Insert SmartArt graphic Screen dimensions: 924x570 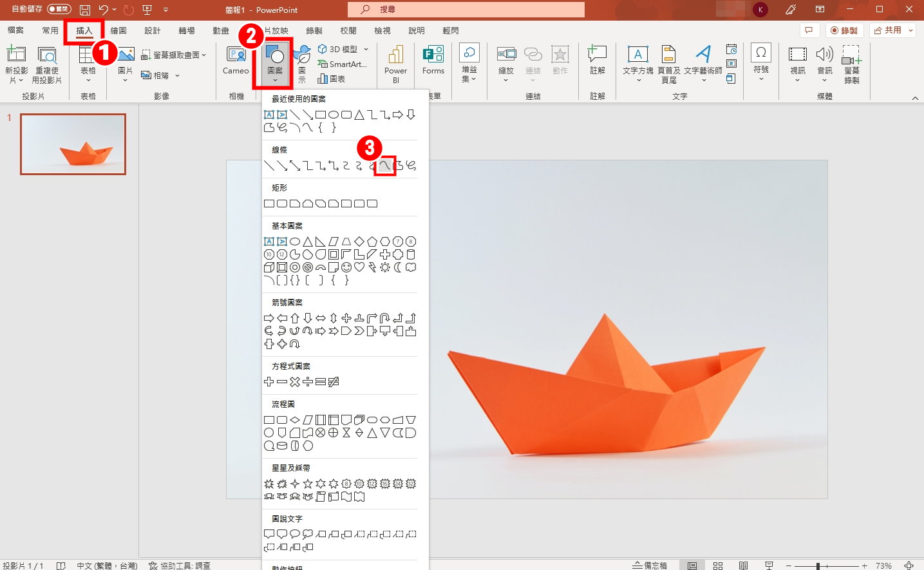[342, 64]
